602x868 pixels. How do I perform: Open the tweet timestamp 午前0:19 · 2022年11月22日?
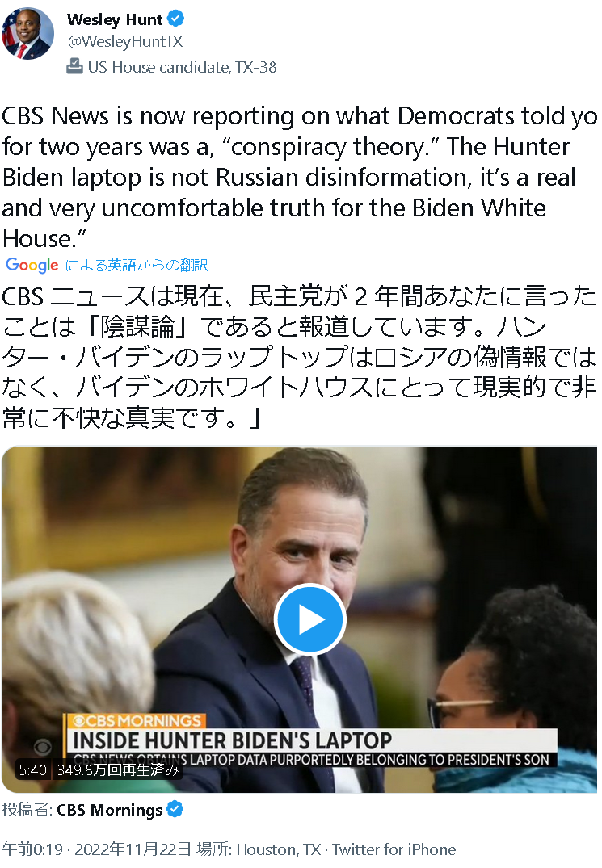tap(97, 849)
